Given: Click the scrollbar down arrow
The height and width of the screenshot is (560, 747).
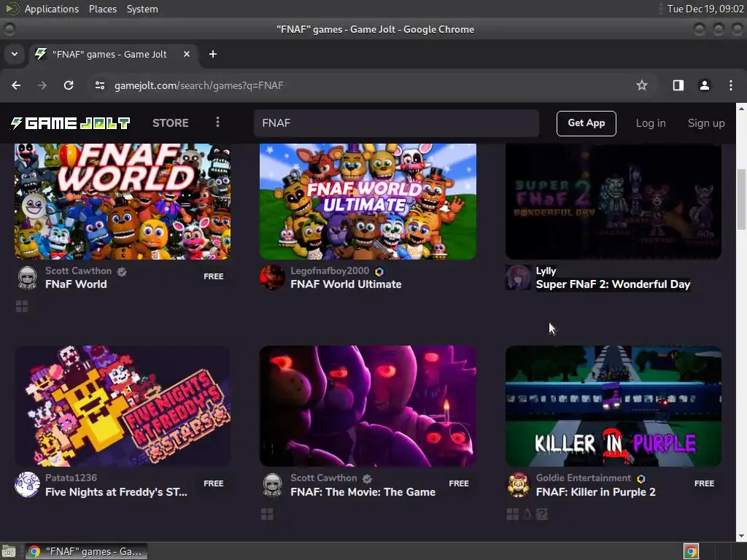Looking at the screenshot, I should coord(741,536).
